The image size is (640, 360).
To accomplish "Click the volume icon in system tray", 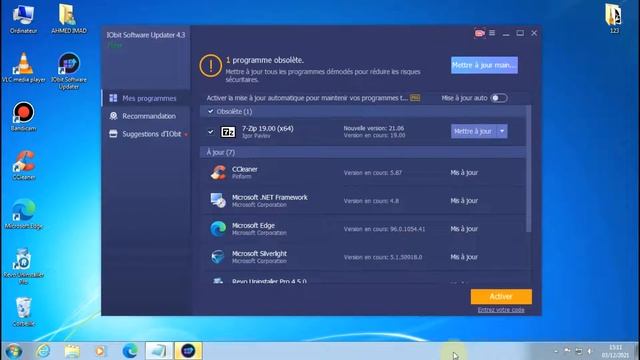I will (x=590, y=351).
